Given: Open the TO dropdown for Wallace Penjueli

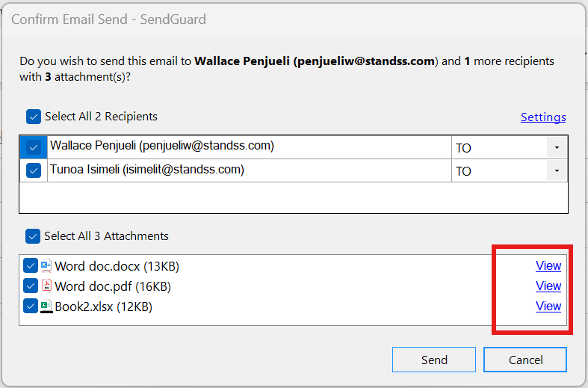Looking at the screenshot, I should point(557,147).
